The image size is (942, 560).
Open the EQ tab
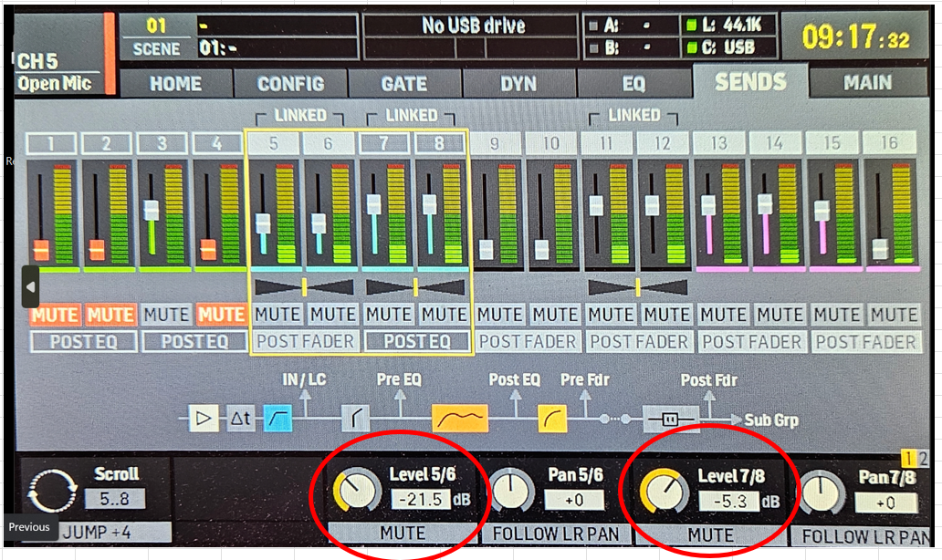pyautogui.click(x=633, y=83)
